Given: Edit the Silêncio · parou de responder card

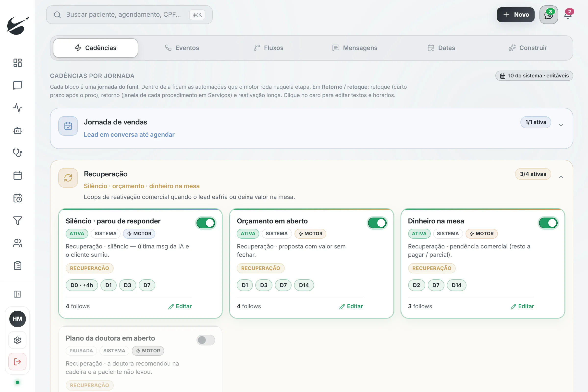Looking at the screenshot, I should coord(180,306).
